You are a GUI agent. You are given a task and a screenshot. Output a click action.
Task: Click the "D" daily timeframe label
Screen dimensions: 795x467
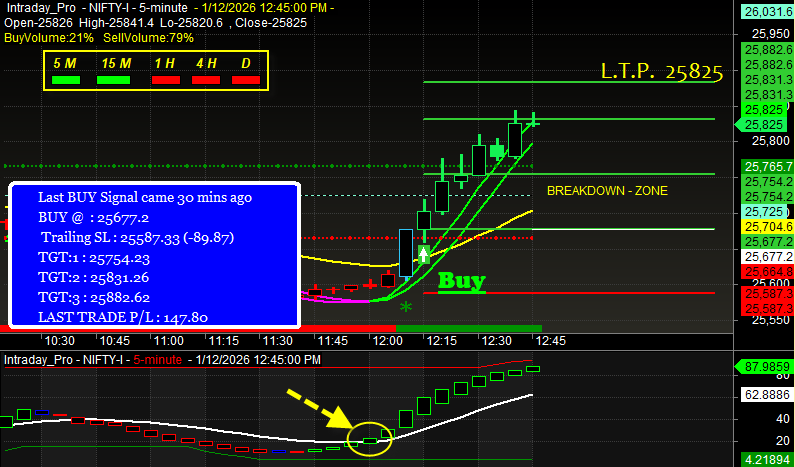pos(246,63)
